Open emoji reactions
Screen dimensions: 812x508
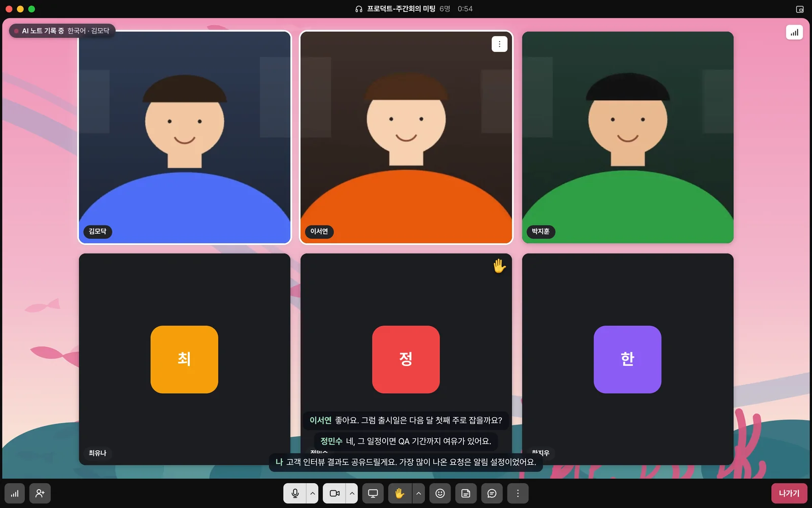pyautogui.click(x=440, y=493)
